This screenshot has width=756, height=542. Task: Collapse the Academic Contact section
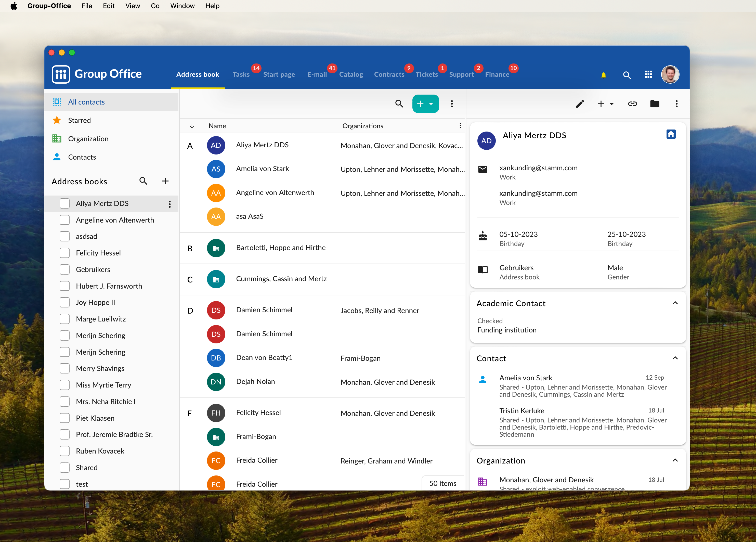(675, 303)
